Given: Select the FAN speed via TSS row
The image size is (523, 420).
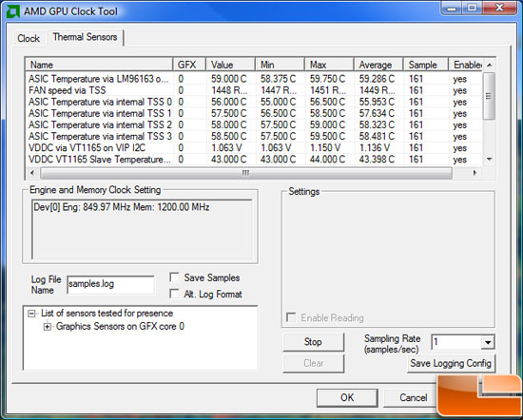Looking at the screenshot, I should [x=254, y=90].
